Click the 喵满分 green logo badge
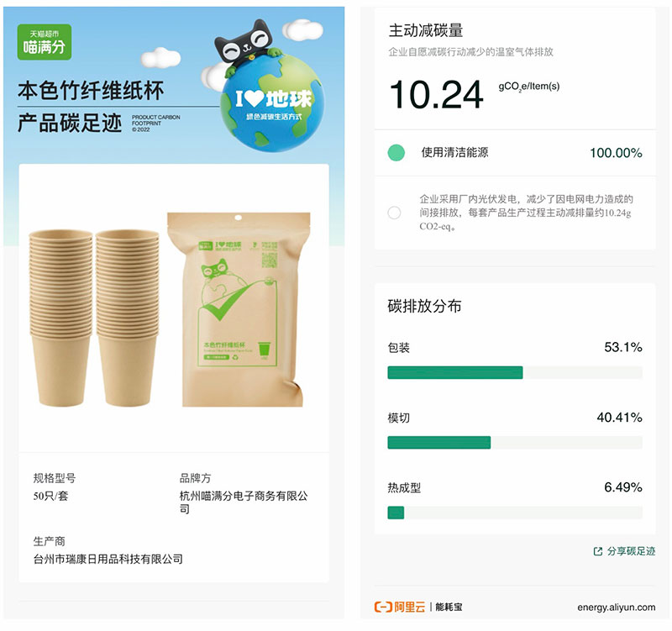Image resolution: width=672 pixels, height=631 pixels. [45, 42]
